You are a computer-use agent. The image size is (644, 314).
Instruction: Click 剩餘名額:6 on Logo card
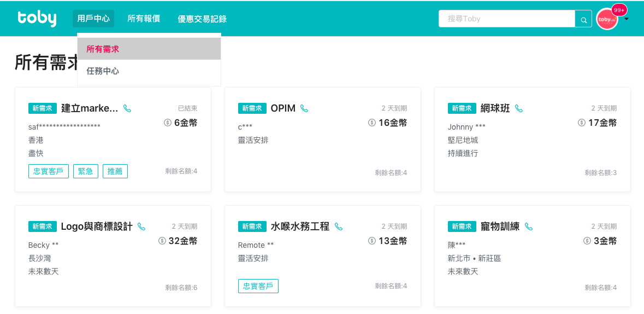181,287
